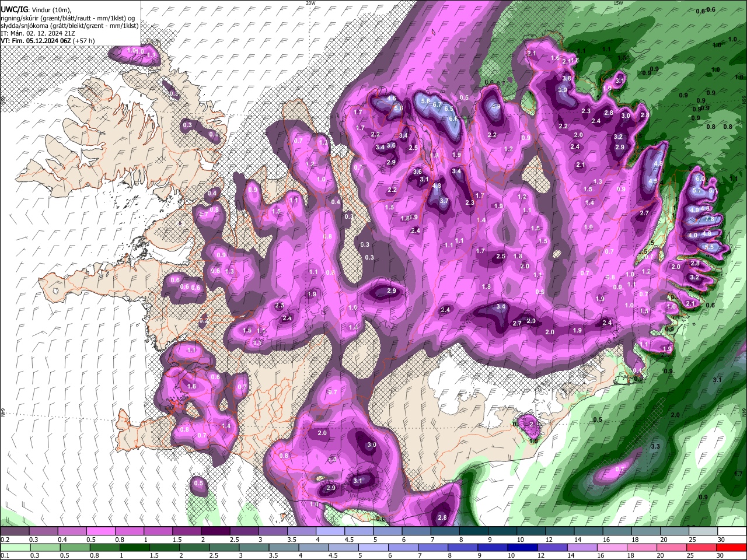Click the 6.5 snowfall value in the north
The height and width of the screenshot is (560, 747).
(449, 108)
